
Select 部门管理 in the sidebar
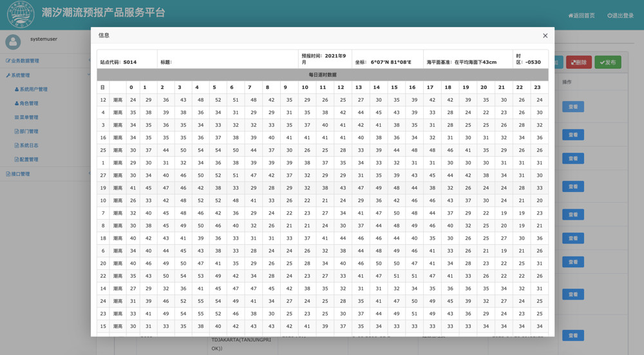pyautogui.click(x=29, y=131)
